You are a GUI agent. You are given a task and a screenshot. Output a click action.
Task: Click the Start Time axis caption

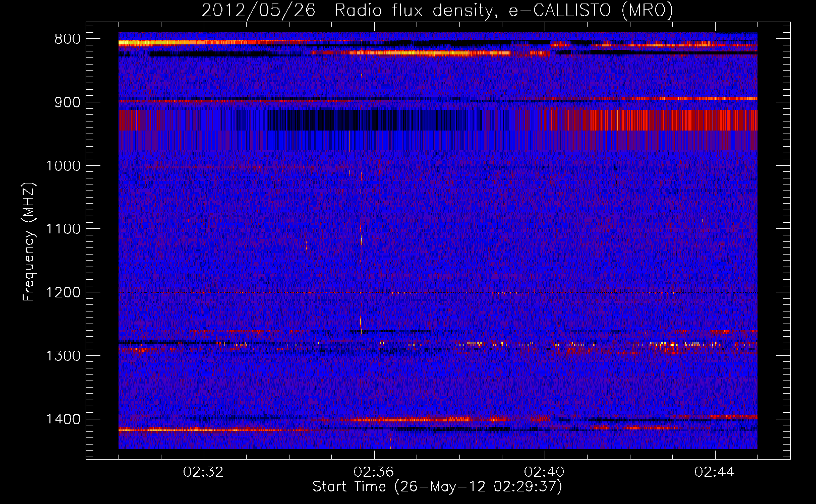[x=437, y=487]
